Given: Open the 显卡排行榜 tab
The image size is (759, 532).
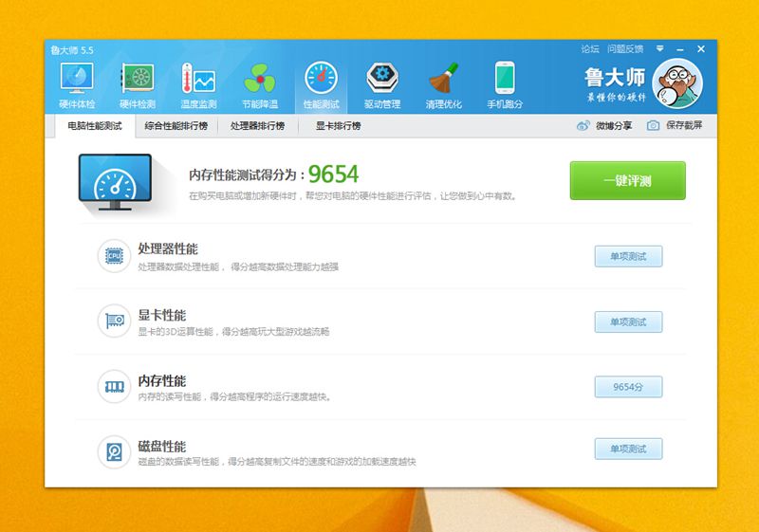Looking at the screenshot, I should (x=337, y=125).
